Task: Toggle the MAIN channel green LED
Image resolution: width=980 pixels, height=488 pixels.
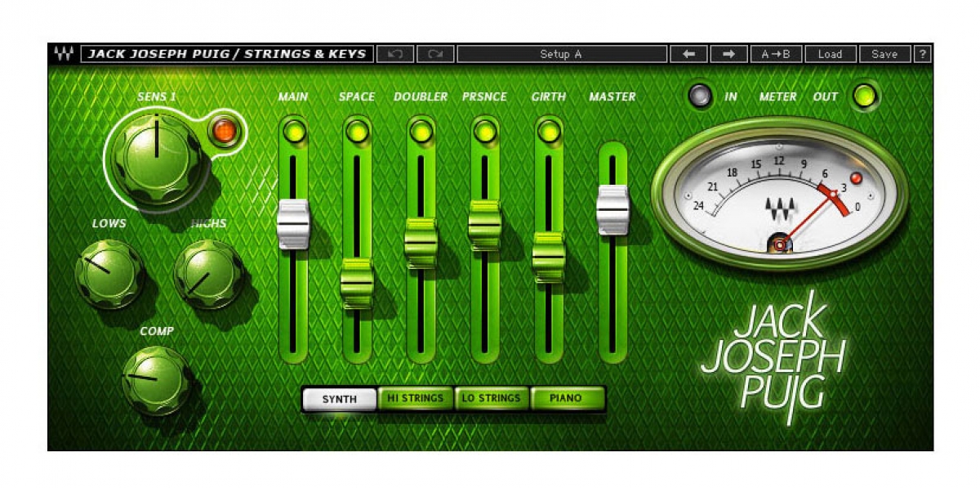Action: pos(293,131)
